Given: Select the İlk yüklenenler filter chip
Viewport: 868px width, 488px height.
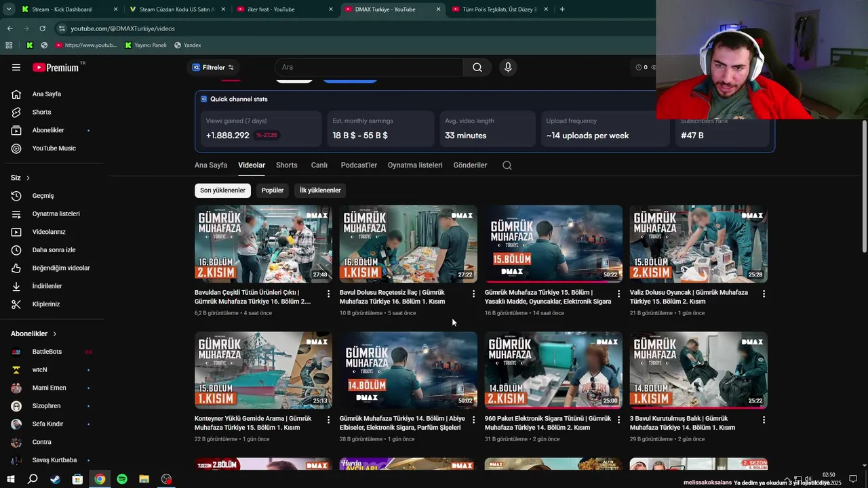Looking at the screenshot, I should (x=320, y=190).
